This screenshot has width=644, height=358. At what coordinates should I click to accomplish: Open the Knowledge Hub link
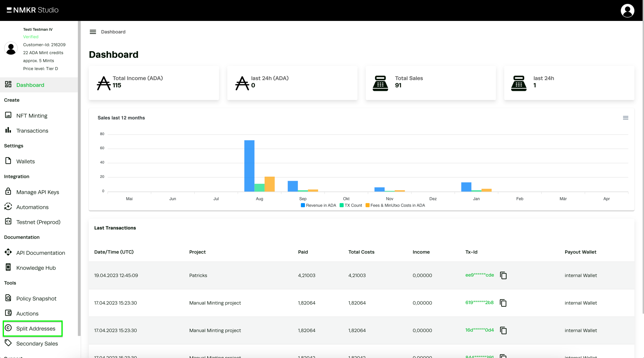click(36, 268)
